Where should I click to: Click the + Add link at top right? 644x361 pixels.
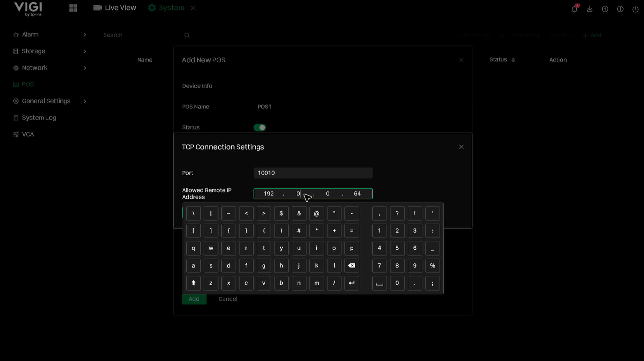[592, 35]
